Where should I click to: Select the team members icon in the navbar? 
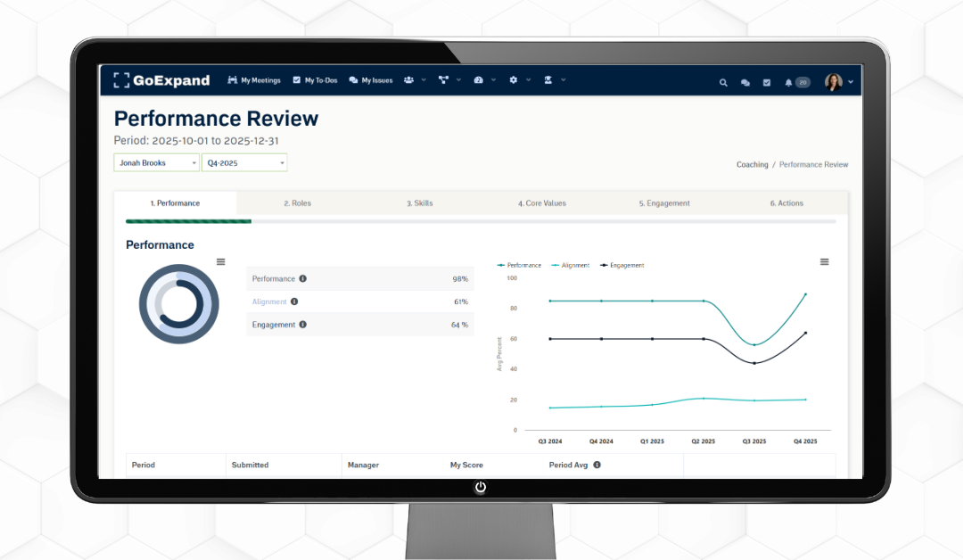pyautogui.click(x=408, y=79)
